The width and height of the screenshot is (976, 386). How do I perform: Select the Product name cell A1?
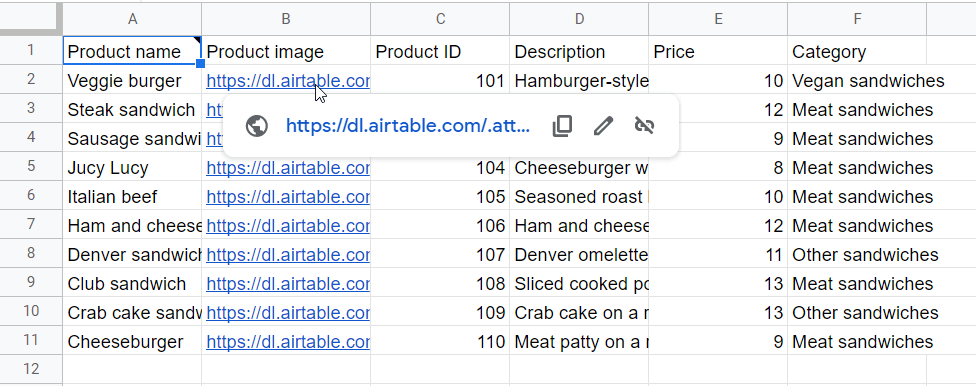pyautogui.click(x=133, y=50)
